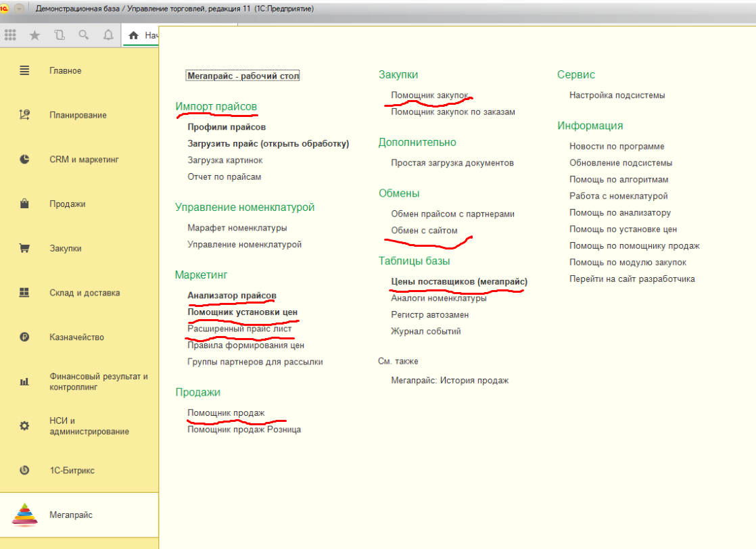This screenshot has height=549, width=756.
Task: Open the sections grid menu icon
Action: [x=11, y=35]
